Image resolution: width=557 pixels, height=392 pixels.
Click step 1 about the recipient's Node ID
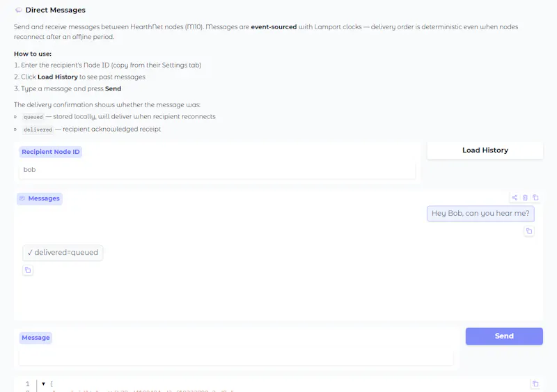108,65
